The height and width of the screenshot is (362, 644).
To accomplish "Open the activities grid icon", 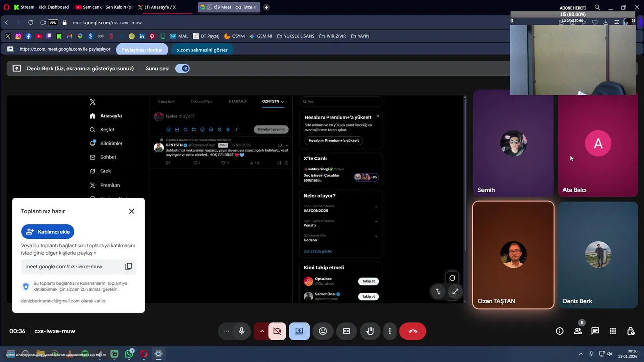I will [x=613, y=331].
